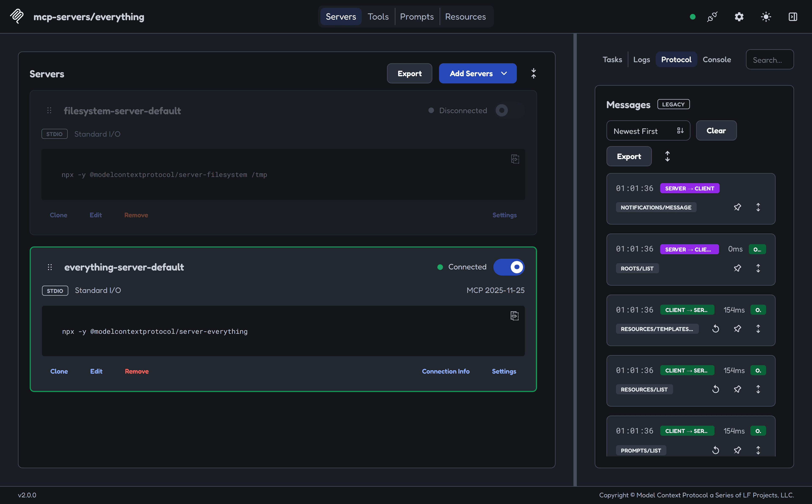The width and height of the screenshot is (812, 504).
Task: Open the Prompts tab
Action: click(x=417, y=17)
